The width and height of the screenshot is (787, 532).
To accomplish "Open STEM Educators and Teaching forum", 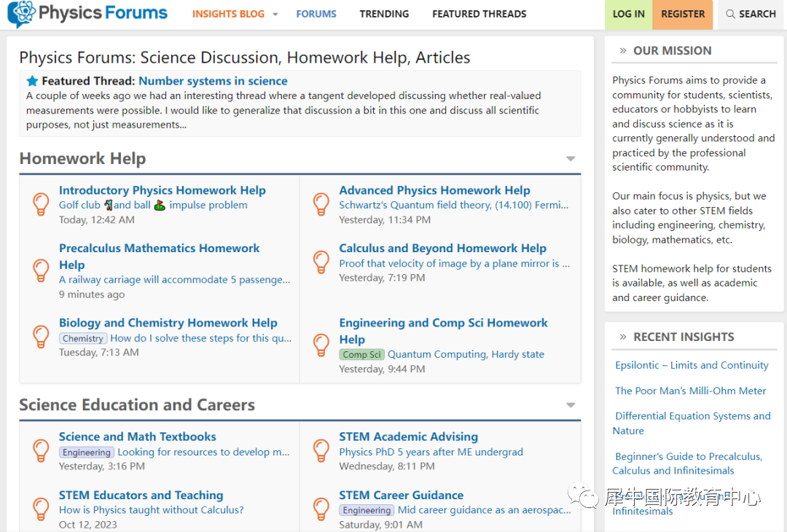I will tap(141, 495).
